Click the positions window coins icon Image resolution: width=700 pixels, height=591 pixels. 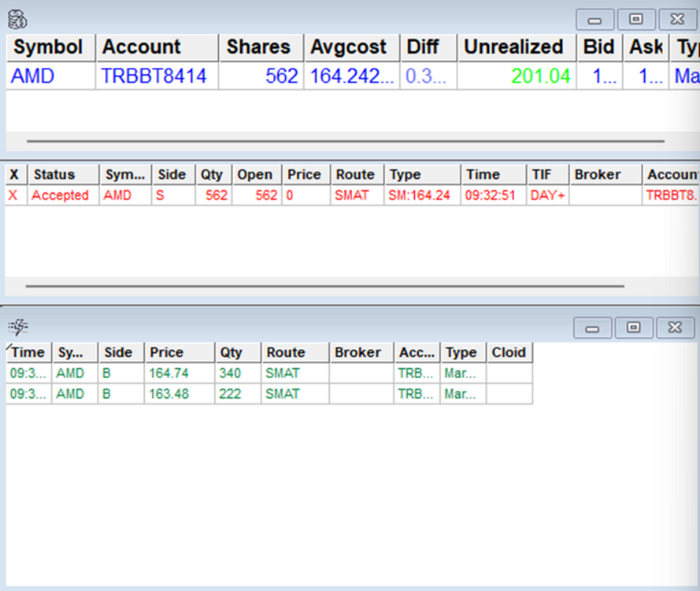click(x=17, y=18)
